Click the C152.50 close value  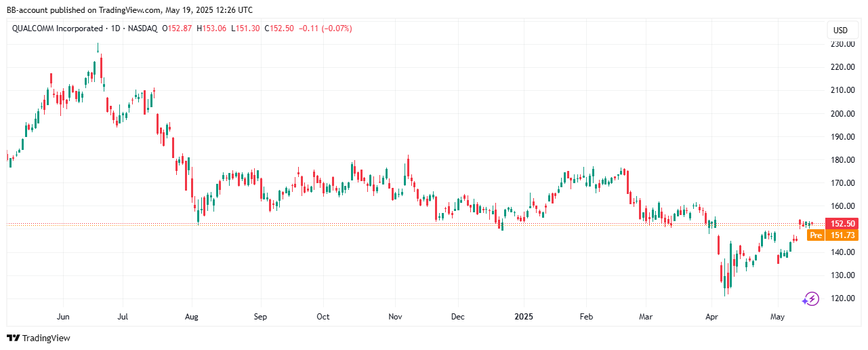[279, 28]
